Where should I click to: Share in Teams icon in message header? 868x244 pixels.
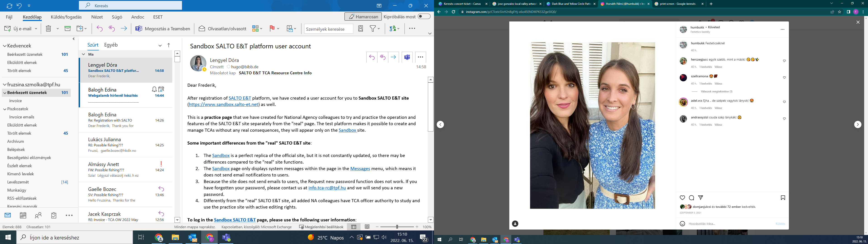[407, 57]
